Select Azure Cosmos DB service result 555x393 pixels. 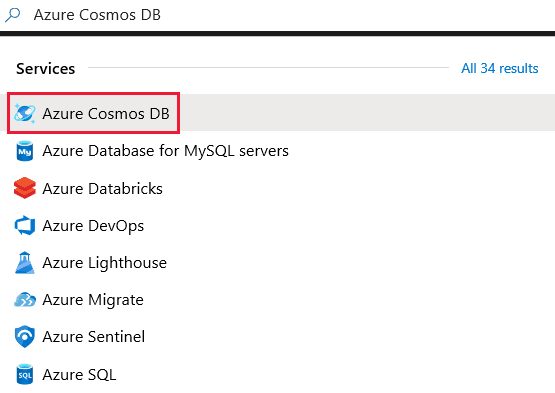pos(278,113)
